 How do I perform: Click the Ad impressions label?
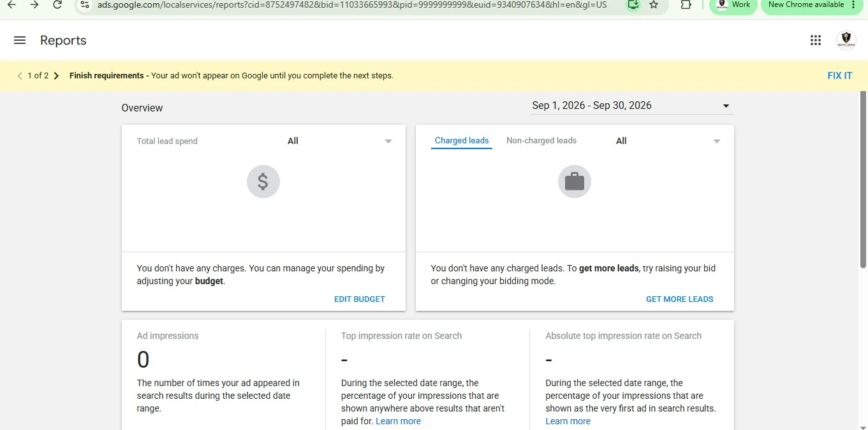(x=168, y=336)
